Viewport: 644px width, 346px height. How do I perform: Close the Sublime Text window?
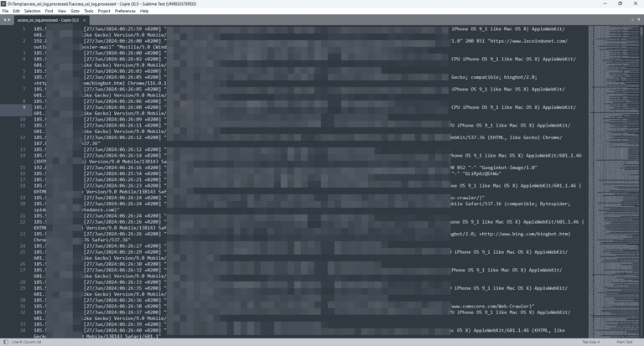point(636,3)
